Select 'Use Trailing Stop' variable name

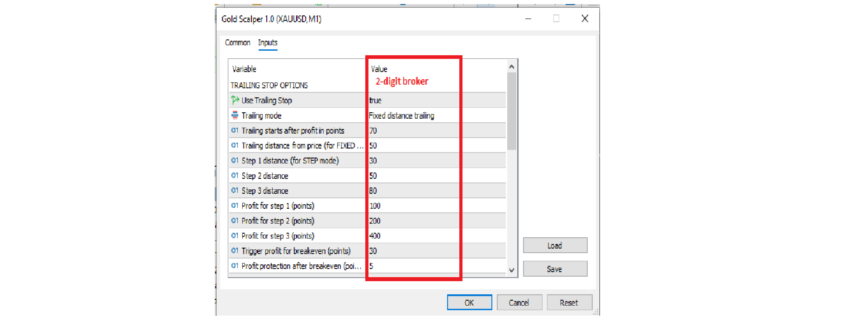tap(267, 100)
